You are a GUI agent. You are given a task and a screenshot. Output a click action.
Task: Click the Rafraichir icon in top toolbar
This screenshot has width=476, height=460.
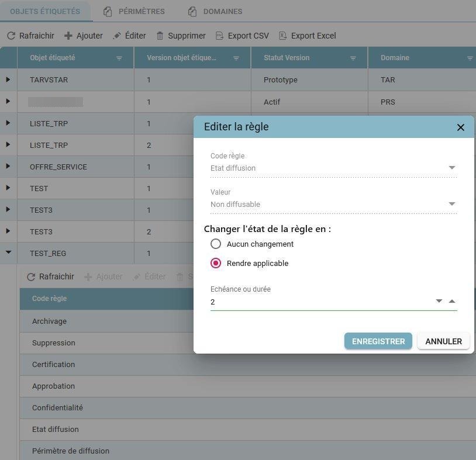[x=11, y=36]
